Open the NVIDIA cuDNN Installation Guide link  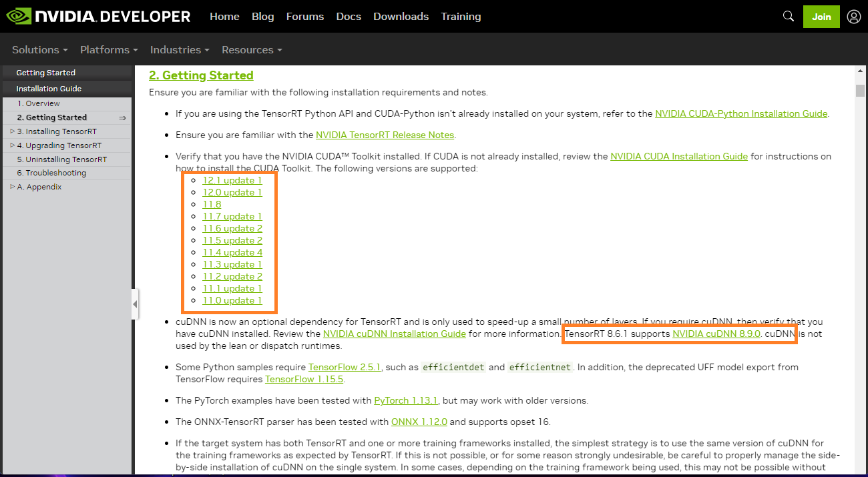395,334
